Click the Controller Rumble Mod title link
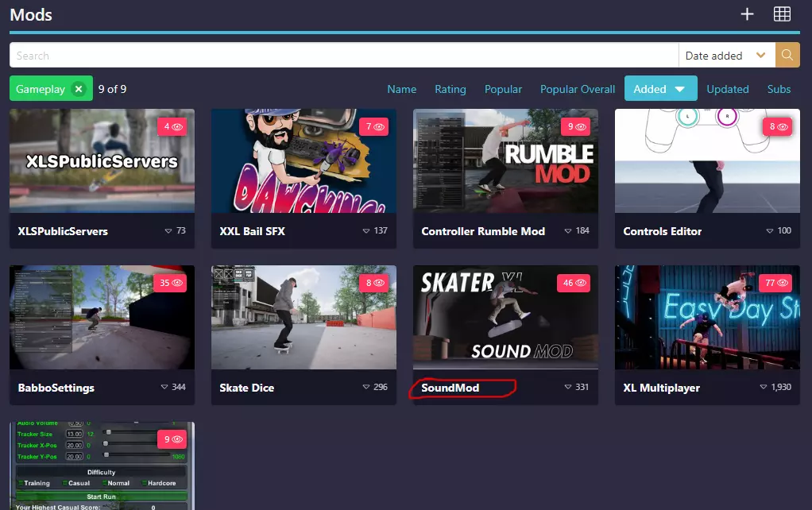Image resolution: width=812 pixels, height=510 pixels. [x=483, y=231]
